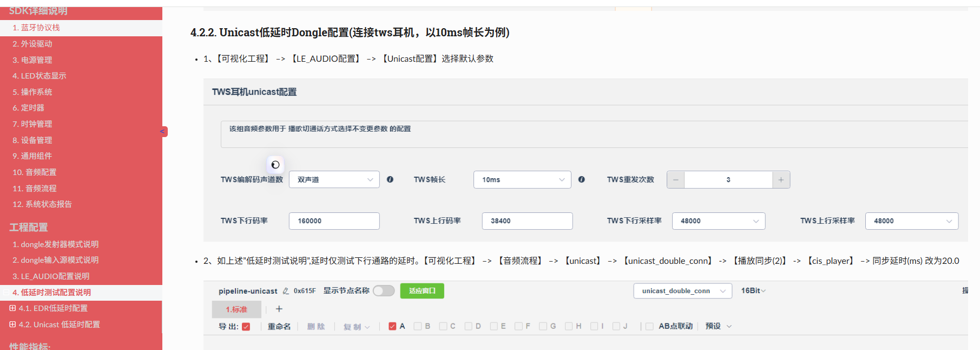Toggle the 显示节点名称 switch
980x350 pixels.
384,291
